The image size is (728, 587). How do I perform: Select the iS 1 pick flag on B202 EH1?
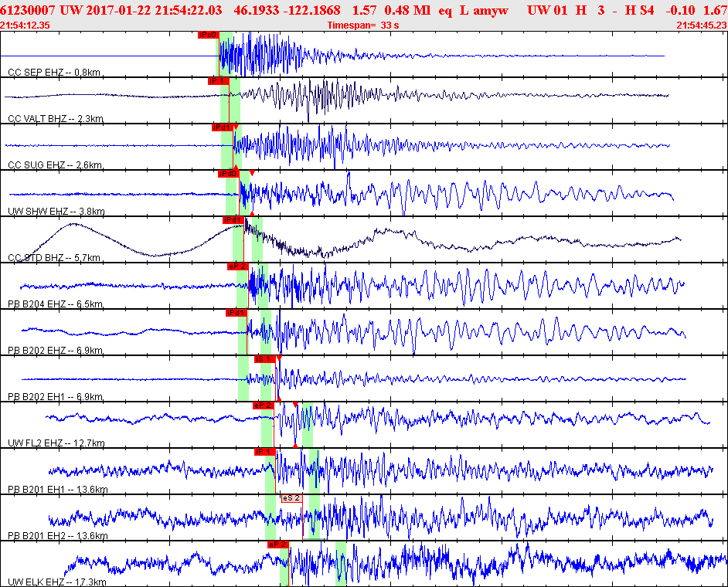point(265,359)
